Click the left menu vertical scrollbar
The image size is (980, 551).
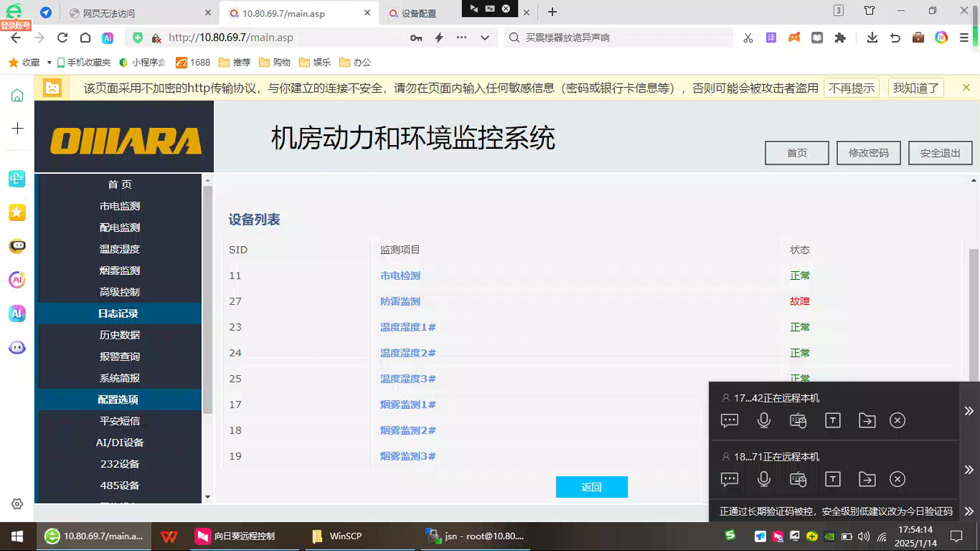click(x=208, y=300)
